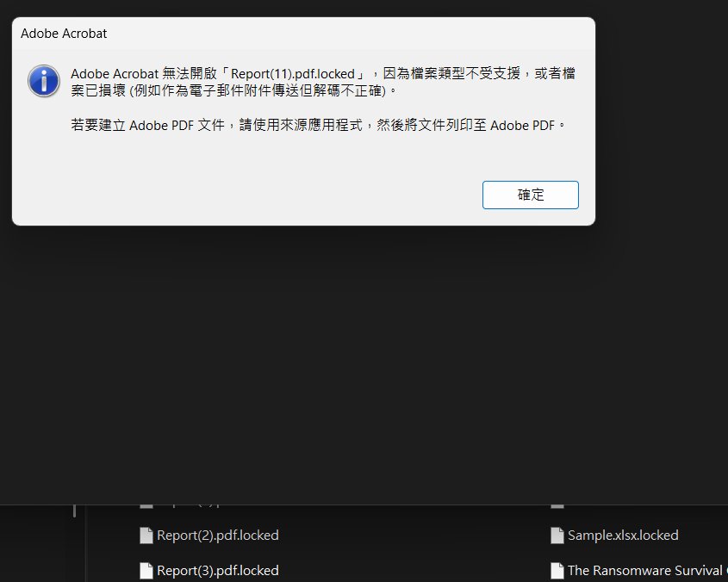This screenshot has height=582, width=728.
Task: Click the Report(2).pdf.locked file name
Action: (217, 536)
